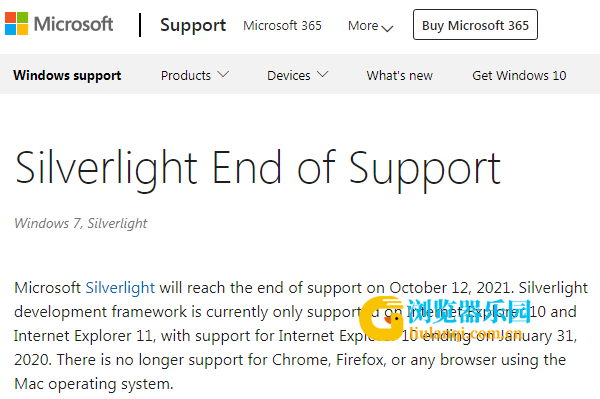Expand the More dropdown menu
Image resolution: width=600 pixels, height=399 pixels.
370,26
